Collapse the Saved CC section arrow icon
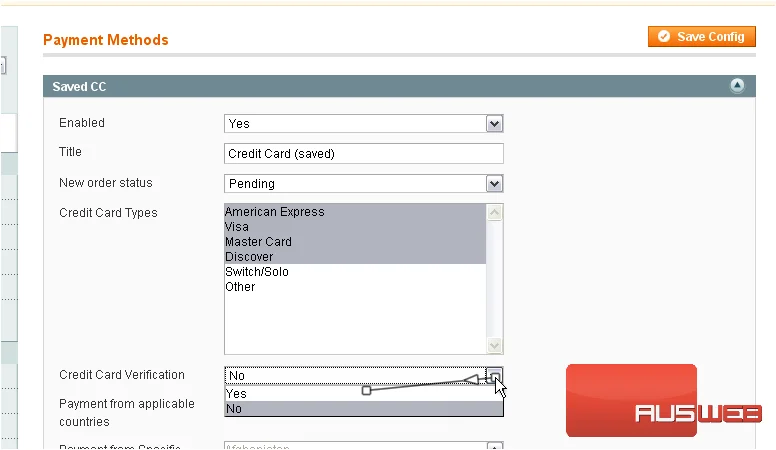Screen dimensions: 776x450 tap(737, 86)
